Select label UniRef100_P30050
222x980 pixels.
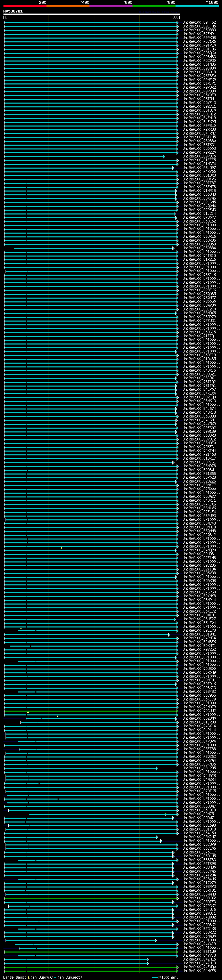(x=199, y=302)
